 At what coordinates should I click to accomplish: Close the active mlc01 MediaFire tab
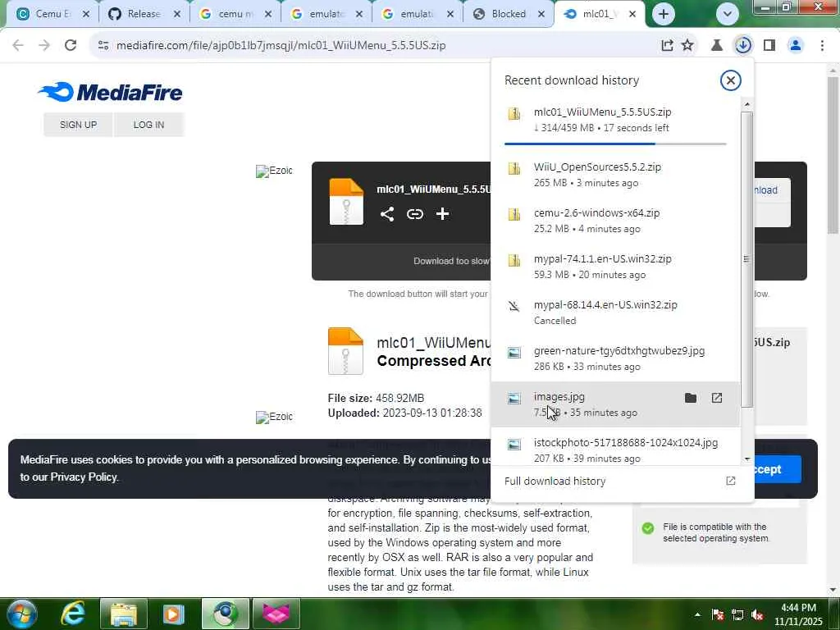pos(632,14)
